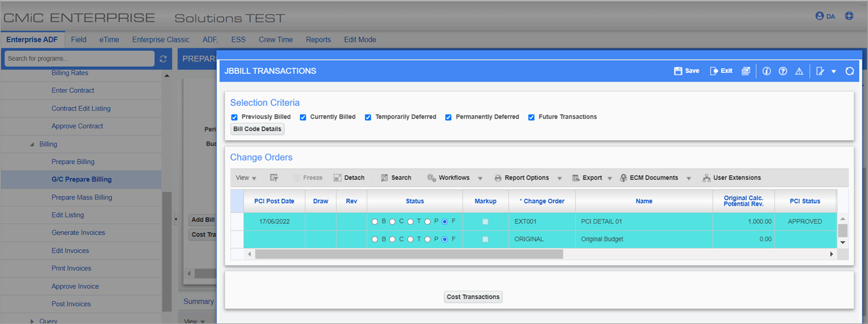Screen dimensions: 868x324
Task: Open the View menu in Change Orders
Action: [246, 178]
